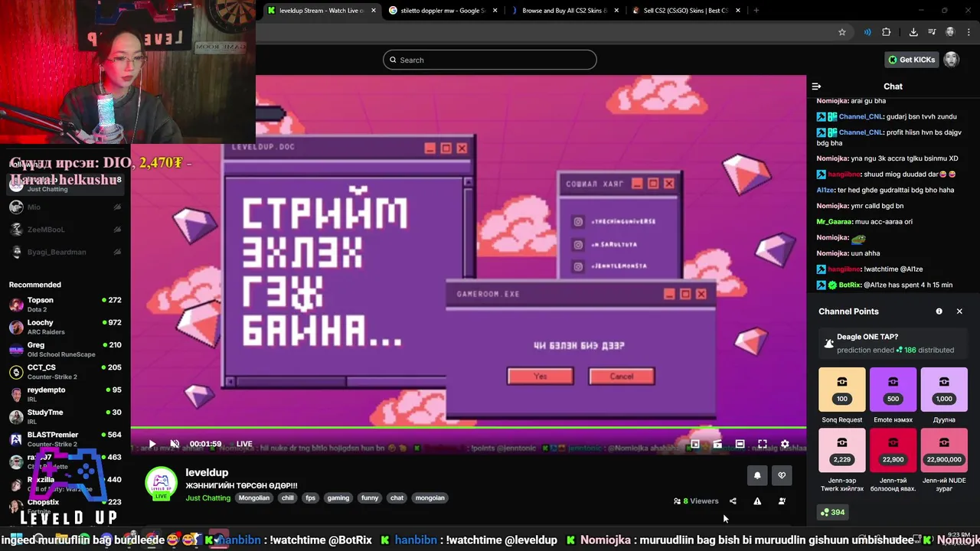Open the 394 channel points balance
This screenshot has height=551, width=980.
pos(832,513)
